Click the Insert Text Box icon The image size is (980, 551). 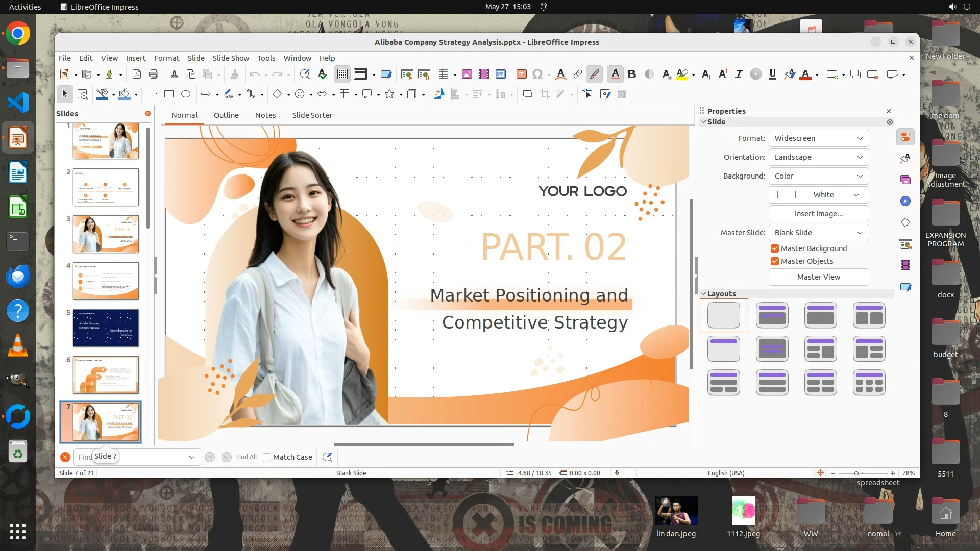(x=521, y=74)
